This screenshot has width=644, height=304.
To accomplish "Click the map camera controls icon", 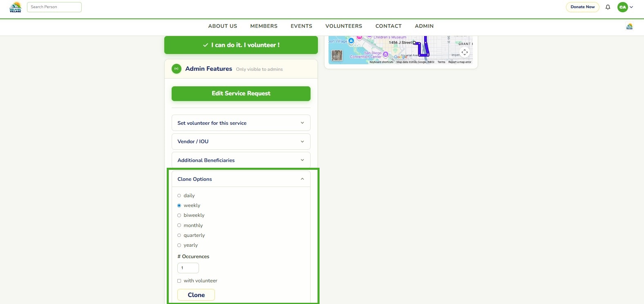I will [x=465, y=52].
